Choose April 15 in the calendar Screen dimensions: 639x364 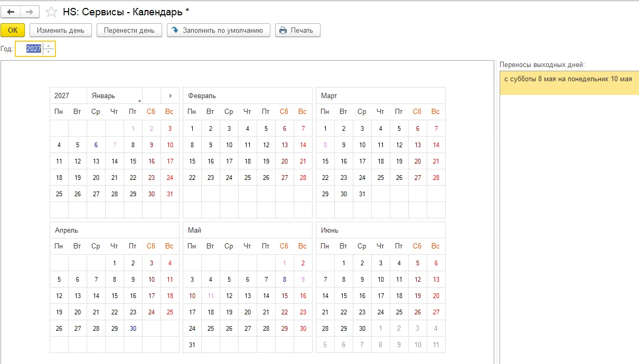coord(115,295)
